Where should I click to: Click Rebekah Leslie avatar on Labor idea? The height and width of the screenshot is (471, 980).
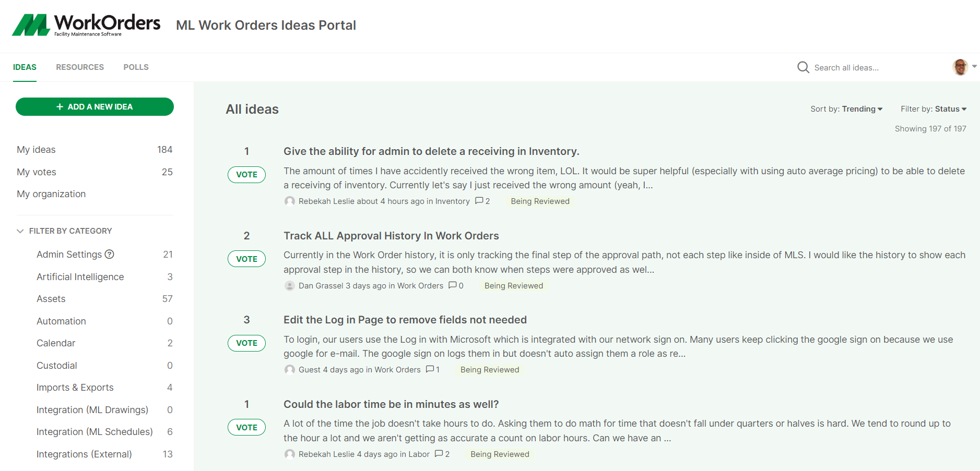pos(290,454)
